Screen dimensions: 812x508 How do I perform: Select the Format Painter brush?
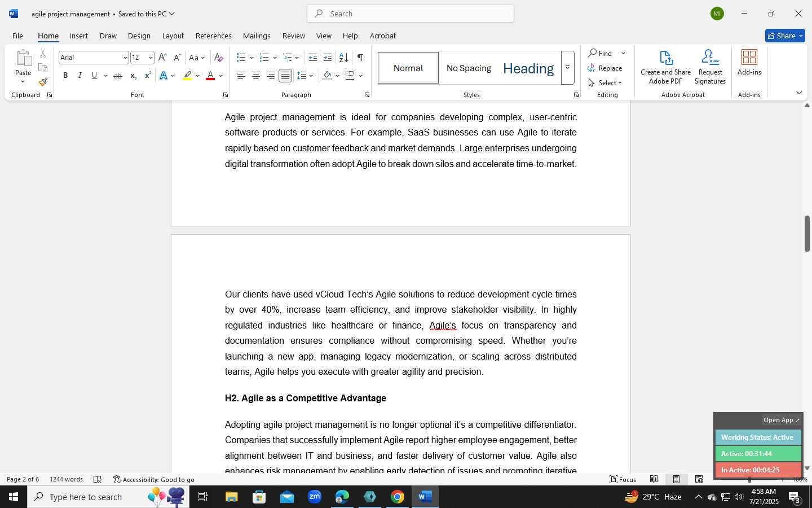[x=43, y=82]
